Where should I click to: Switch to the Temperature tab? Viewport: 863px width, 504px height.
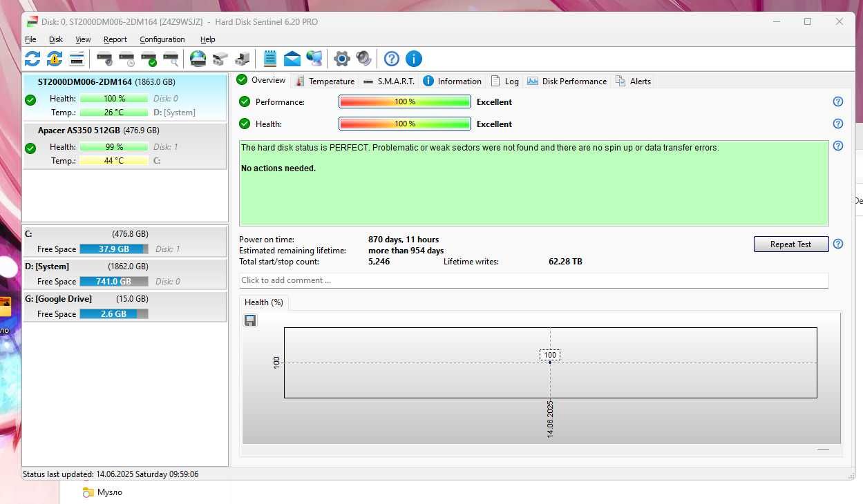(324, 81)
